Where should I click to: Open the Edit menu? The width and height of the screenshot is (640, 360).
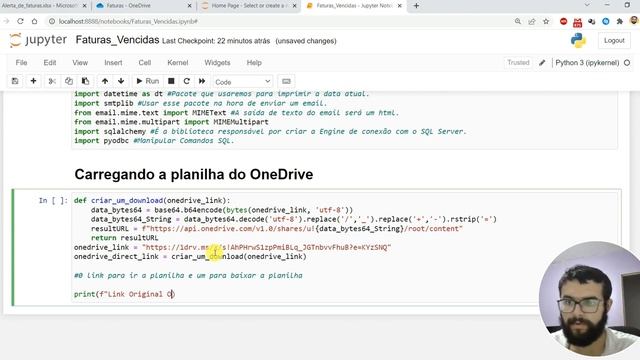(x=50, y=63)
